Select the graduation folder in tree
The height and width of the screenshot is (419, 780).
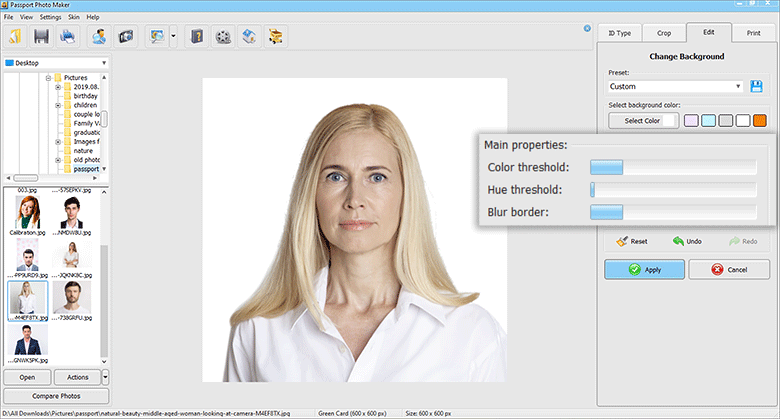(x=87, y=132)
